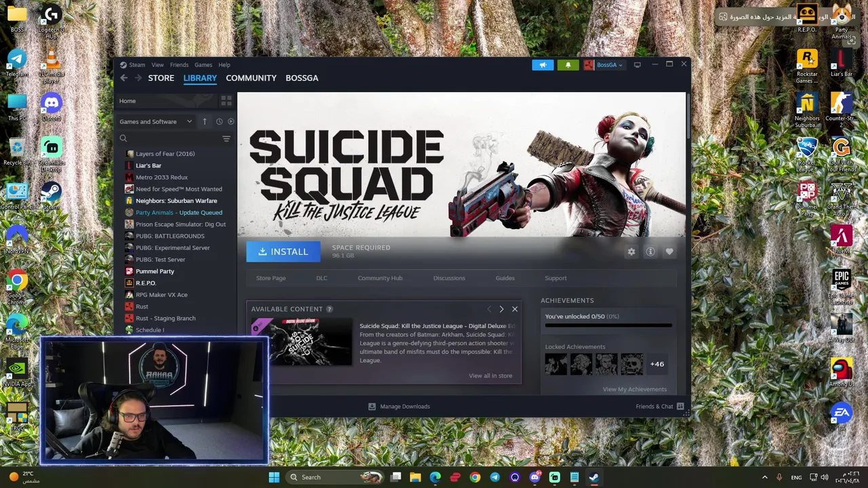
Task: Click the library search field
Action: 170,138
